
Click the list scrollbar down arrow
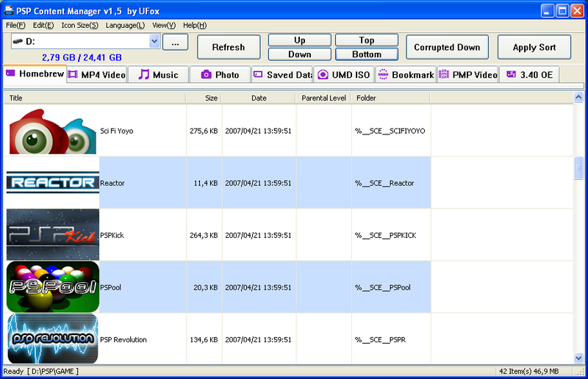tap(578, 358)
